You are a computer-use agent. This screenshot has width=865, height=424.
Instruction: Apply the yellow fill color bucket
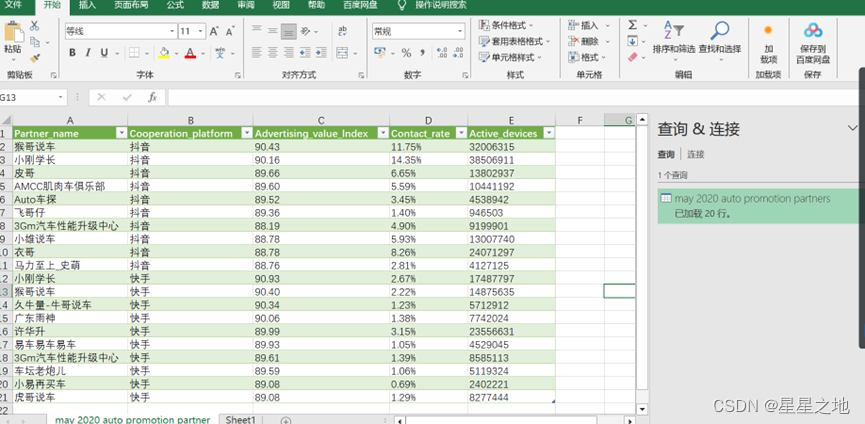[x=163, y=53]
